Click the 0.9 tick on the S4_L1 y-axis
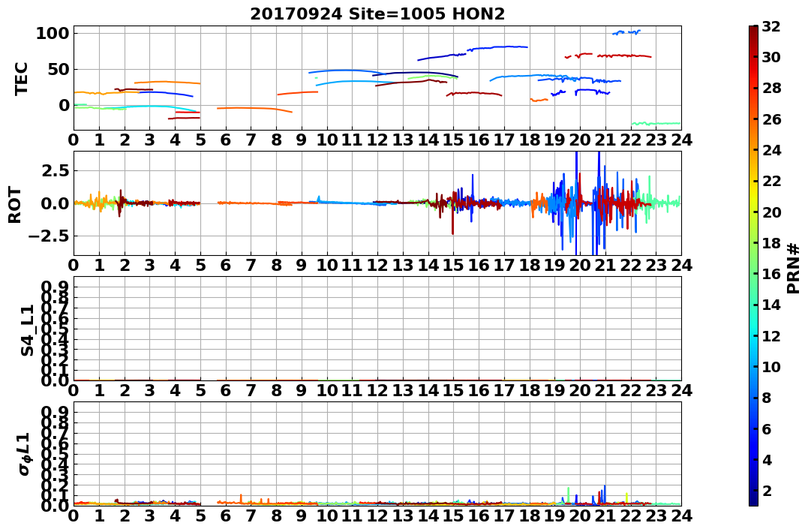Screen dimensions: 808x532 (x=56, y=287)
